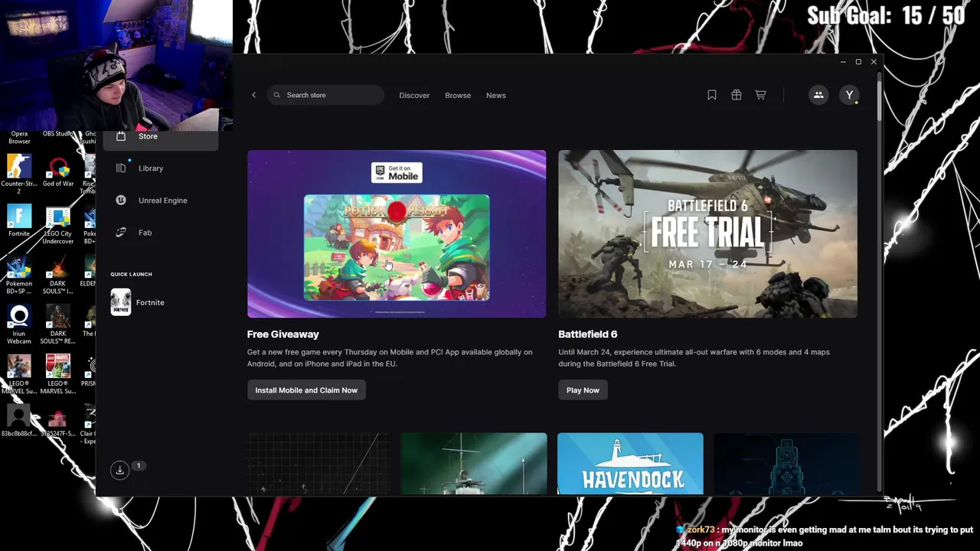This screenshot has height=551, width=980.
Task: Switch to the Discover tab
Action: click(414, 95)
